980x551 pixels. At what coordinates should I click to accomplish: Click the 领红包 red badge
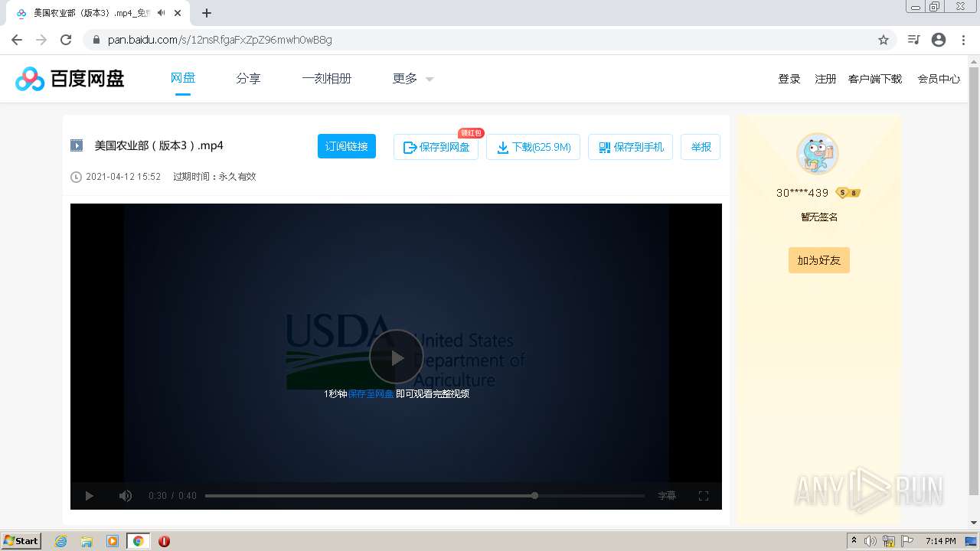[x=471, y=133]
